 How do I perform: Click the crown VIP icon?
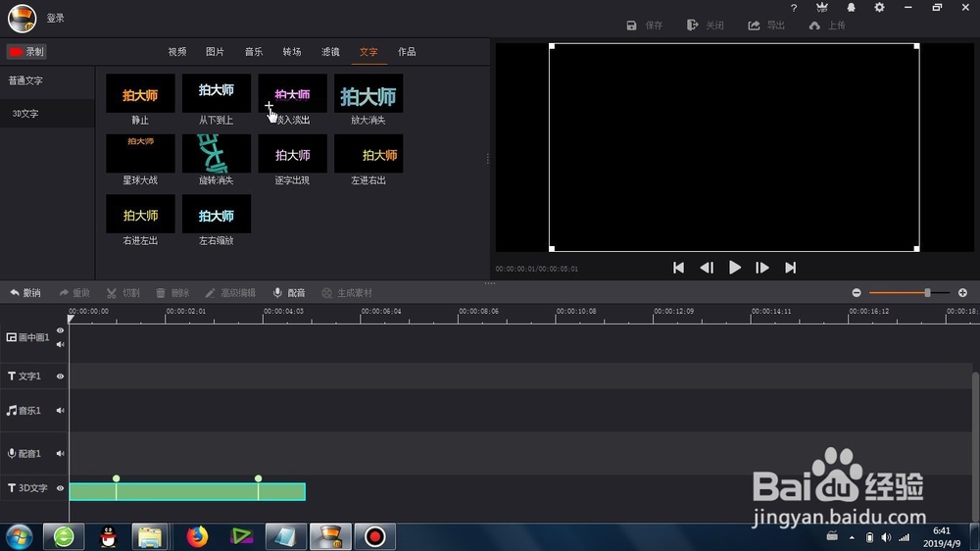point(822,8)
